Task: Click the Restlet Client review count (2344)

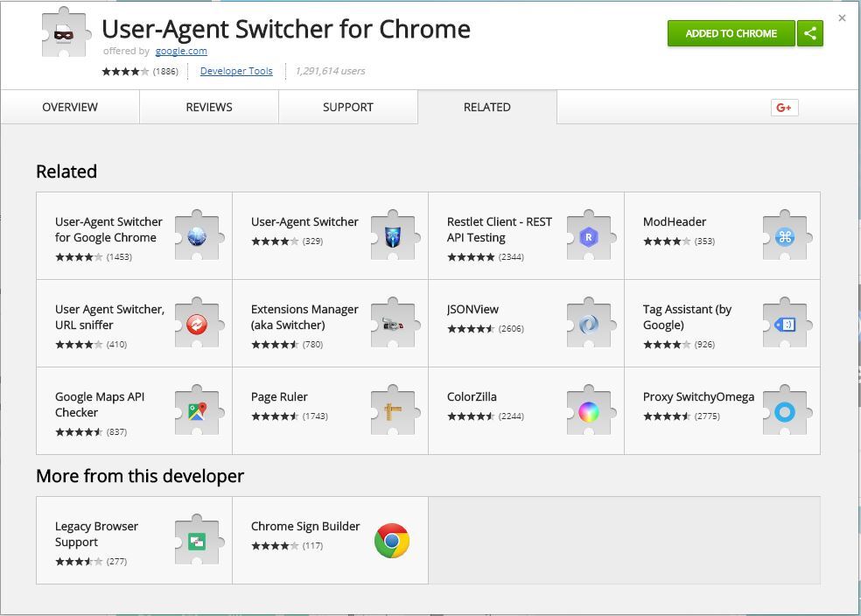Action: tap(511, 257)
